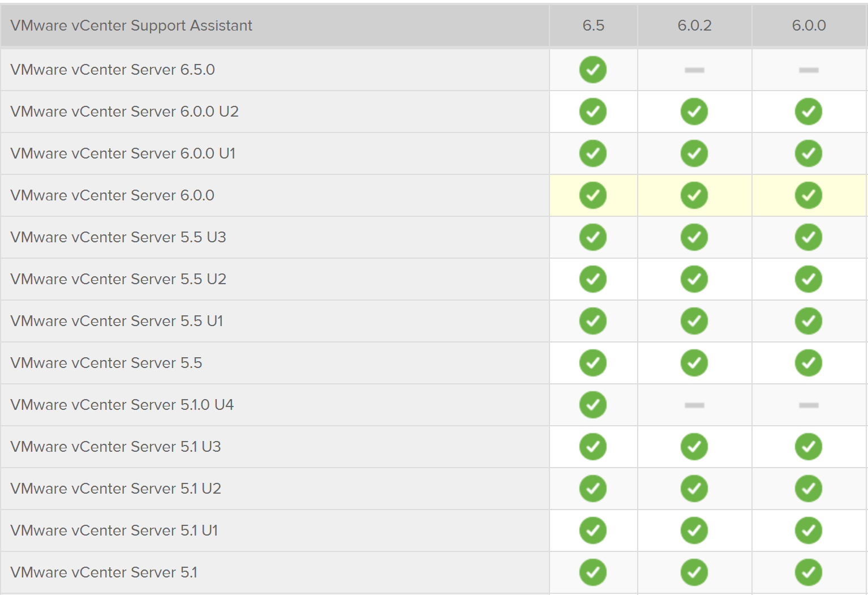Click the 6.5 checkmark for vCenter Server 5.1 U2

point(593,489)
